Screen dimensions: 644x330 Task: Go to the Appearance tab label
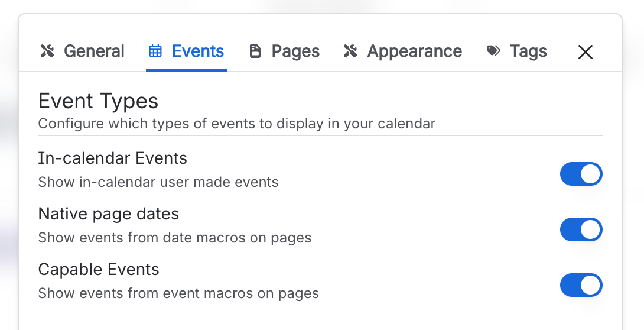click(414, 51)
